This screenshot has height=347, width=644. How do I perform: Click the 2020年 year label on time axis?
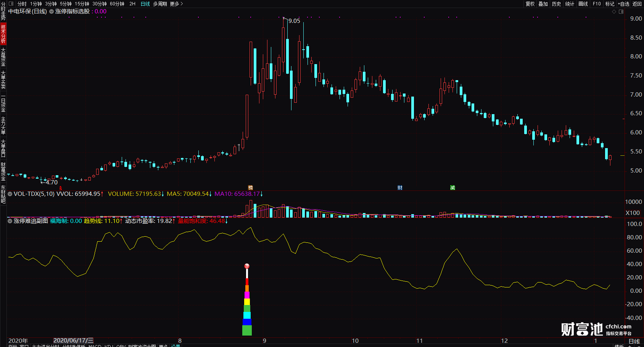pyautogui.click(x=18, y=341)
